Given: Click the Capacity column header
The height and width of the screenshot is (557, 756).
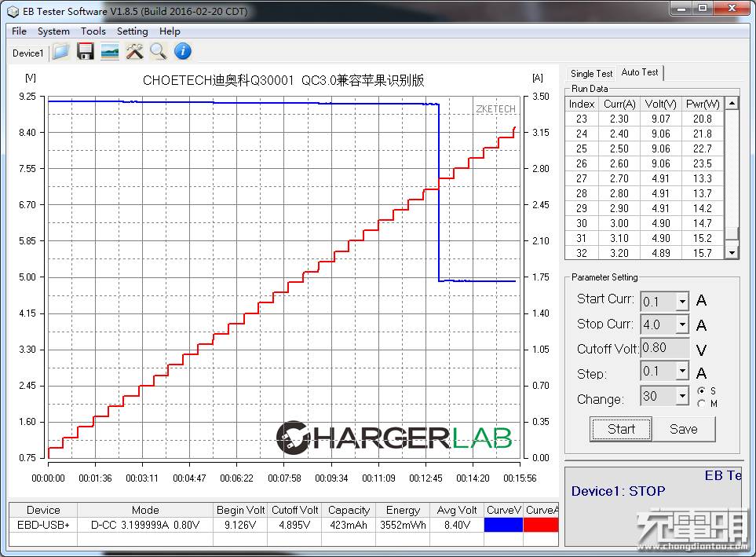Looking at the screenshot, I should point(349,510).
